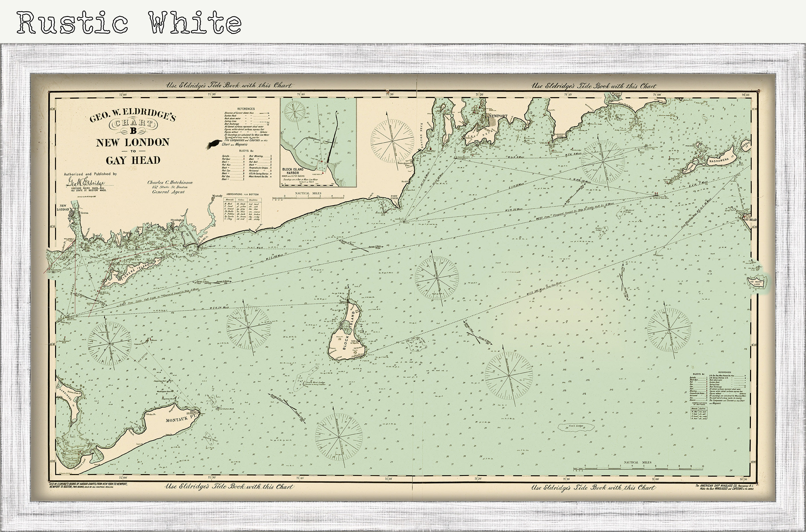The height and width of the screenshot is (532, 806).
Task: Click the "Constellation Rock" label
Action: 64,341
